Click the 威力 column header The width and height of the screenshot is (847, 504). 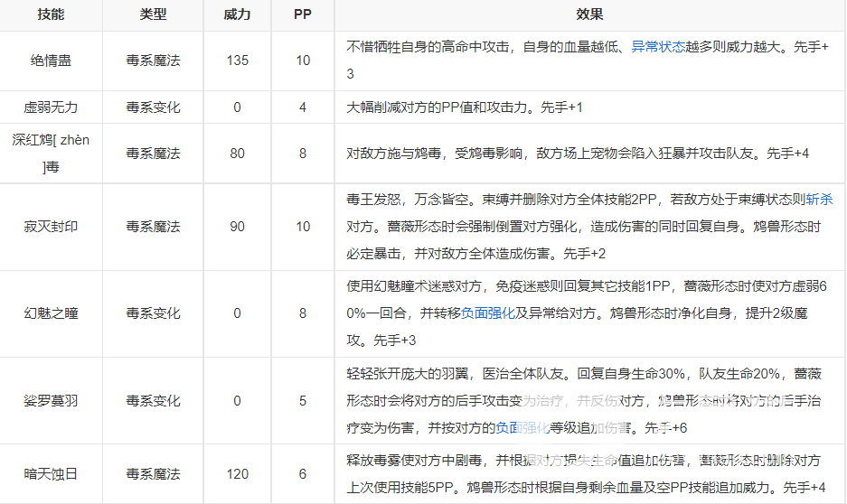[237, 15]
